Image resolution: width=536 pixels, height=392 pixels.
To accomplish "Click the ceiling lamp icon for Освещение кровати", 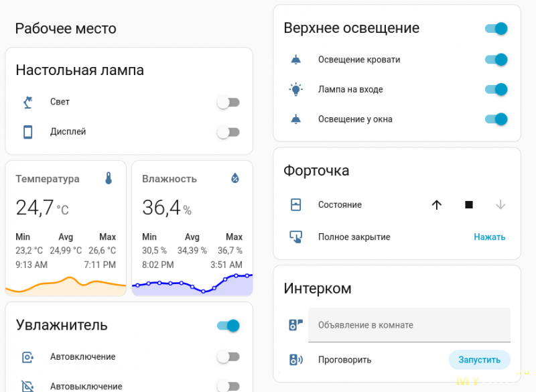I will [x=295, y=60].
